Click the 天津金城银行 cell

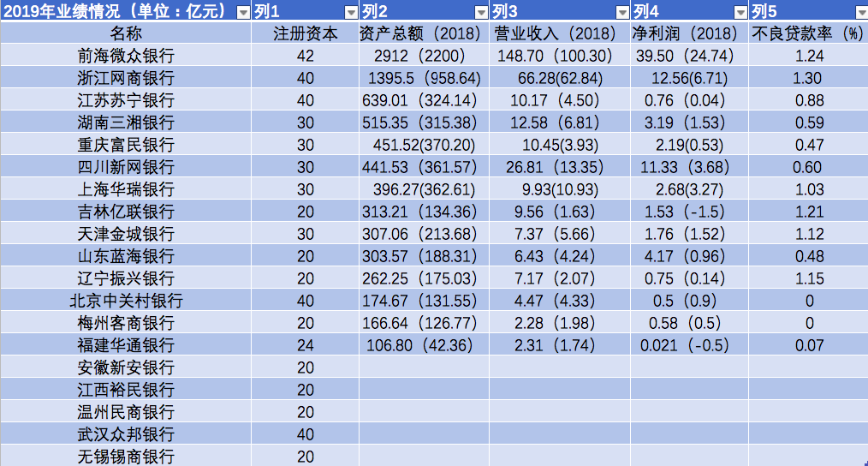[126, 233]
